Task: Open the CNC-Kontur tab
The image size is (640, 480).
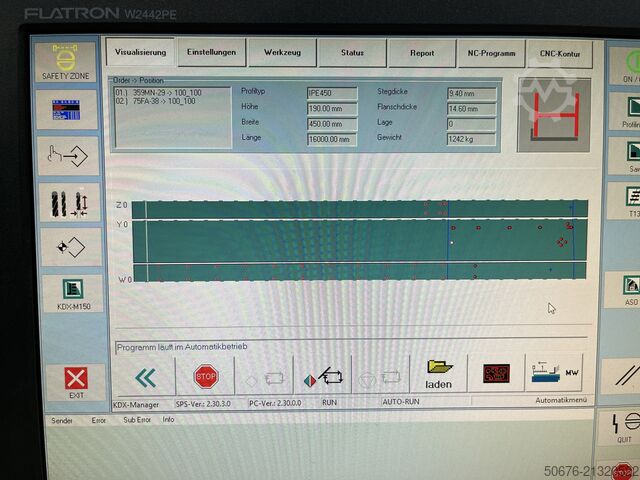Action: point(560,53)
